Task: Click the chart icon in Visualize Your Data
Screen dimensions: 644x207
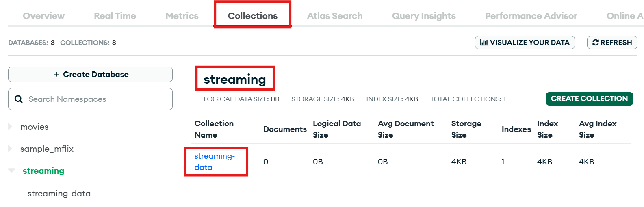Action: tap(484, 43)
